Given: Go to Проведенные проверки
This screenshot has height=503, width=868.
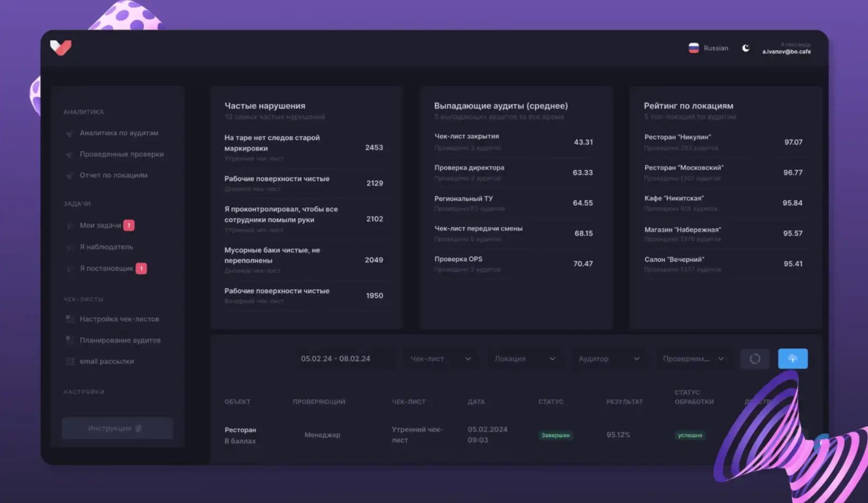Looking at the screenshot, I should (122, 154).
